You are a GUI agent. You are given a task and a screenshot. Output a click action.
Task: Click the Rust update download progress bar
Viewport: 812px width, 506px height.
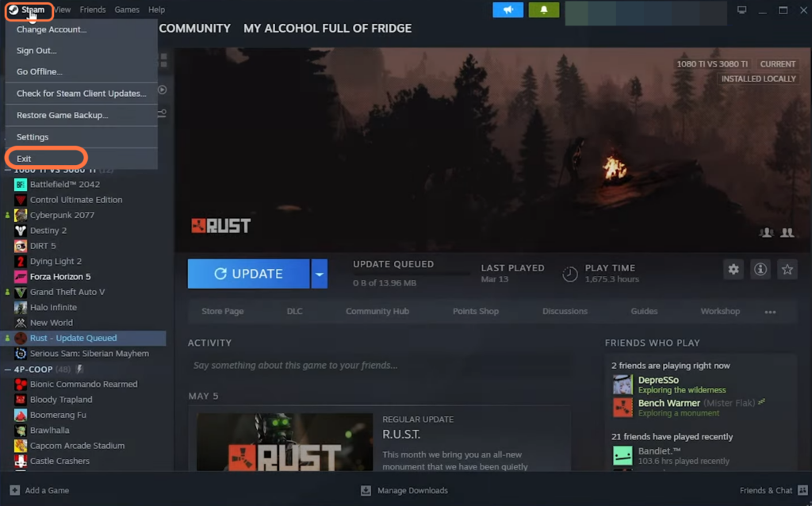[412, 274]
